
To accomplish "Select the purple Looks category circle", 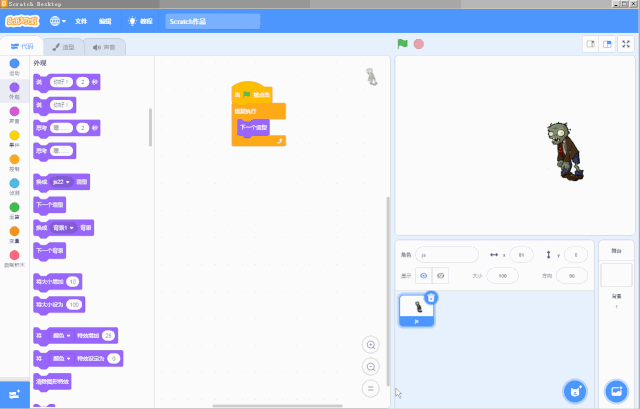I will (14, 87).
